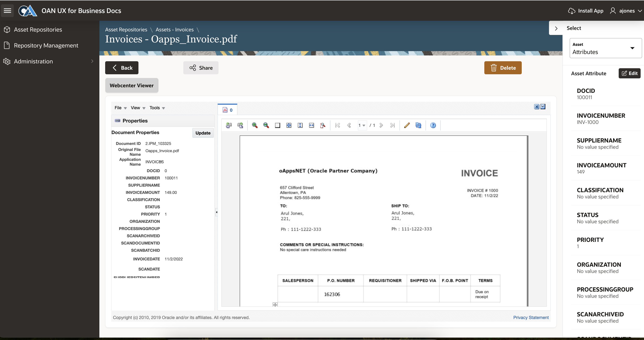Click the PDF document tab icon
The image size is (644, 340).
pyautogui.click(x=225, y=110)
